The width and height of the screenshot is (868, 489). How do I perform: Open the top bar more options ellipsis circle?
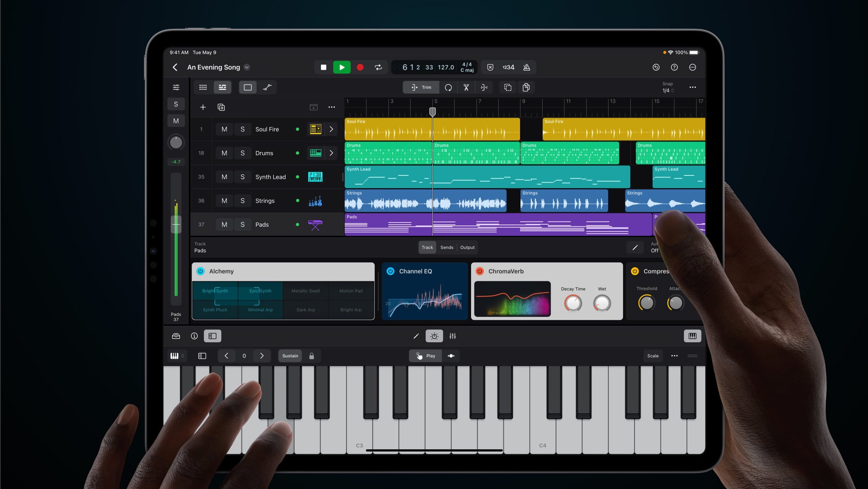point(693,67)
